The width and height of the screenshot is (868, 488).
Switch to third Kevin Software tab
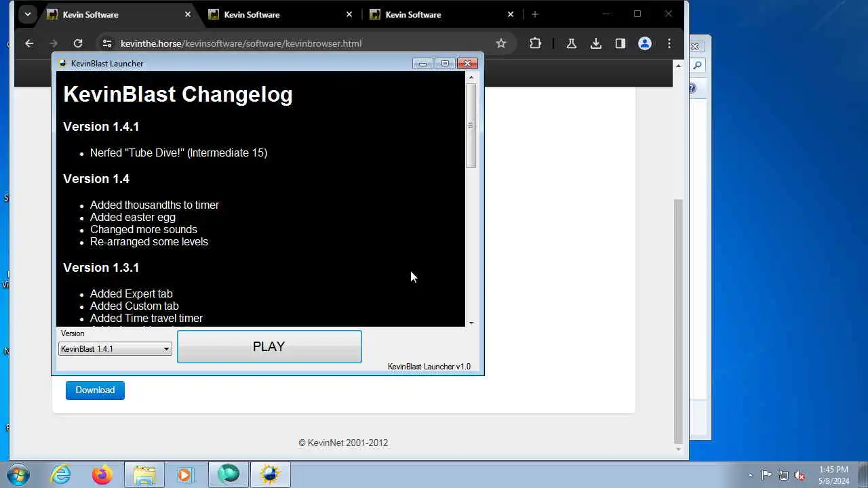[441, 14]
